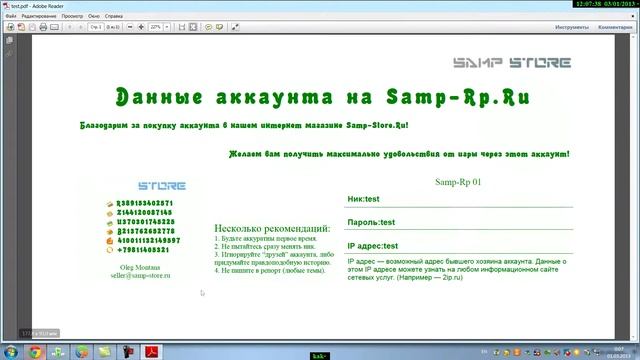Click wallet number R389153402571
640x360 pixels.
(145, 203)
